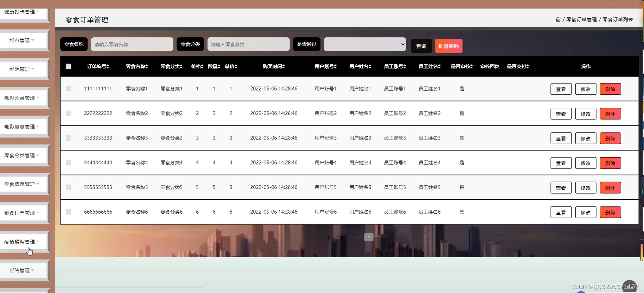The image size is (644, 293).
Task: Sort by 用户姓名 column header
Action: pyautogui.click(x=360, y=66)
